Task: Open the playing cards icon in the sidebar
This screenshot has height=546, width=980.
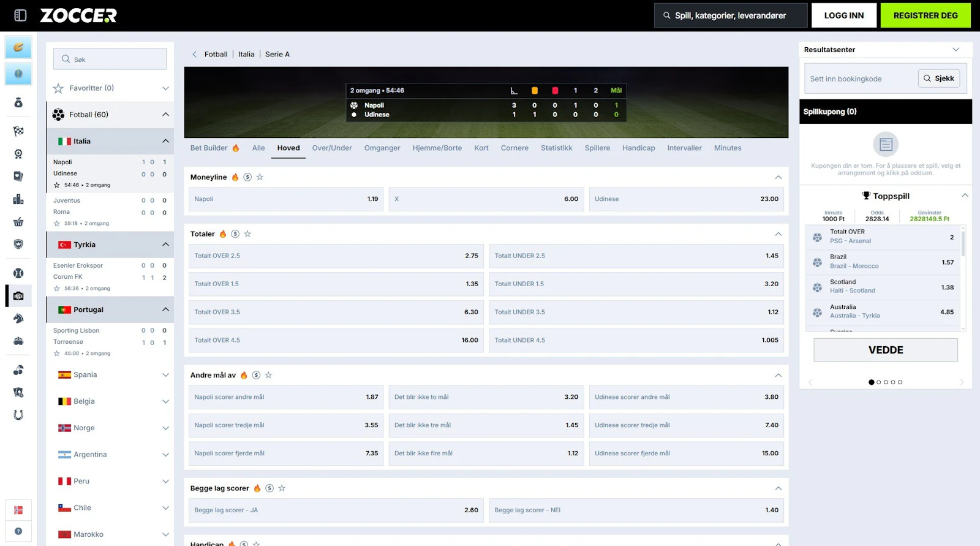Action: pos(18,176)
